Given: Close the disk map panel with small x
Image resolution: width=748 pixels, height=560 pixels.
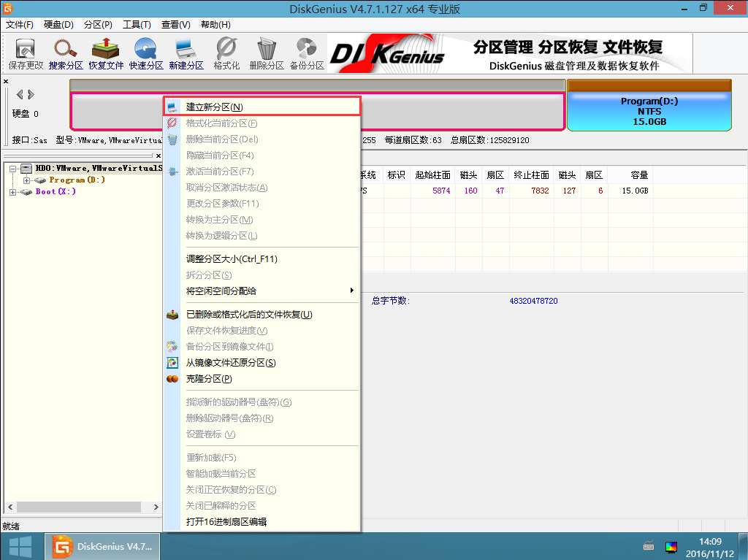Looking at the screenshot, I should click(6, 82).
